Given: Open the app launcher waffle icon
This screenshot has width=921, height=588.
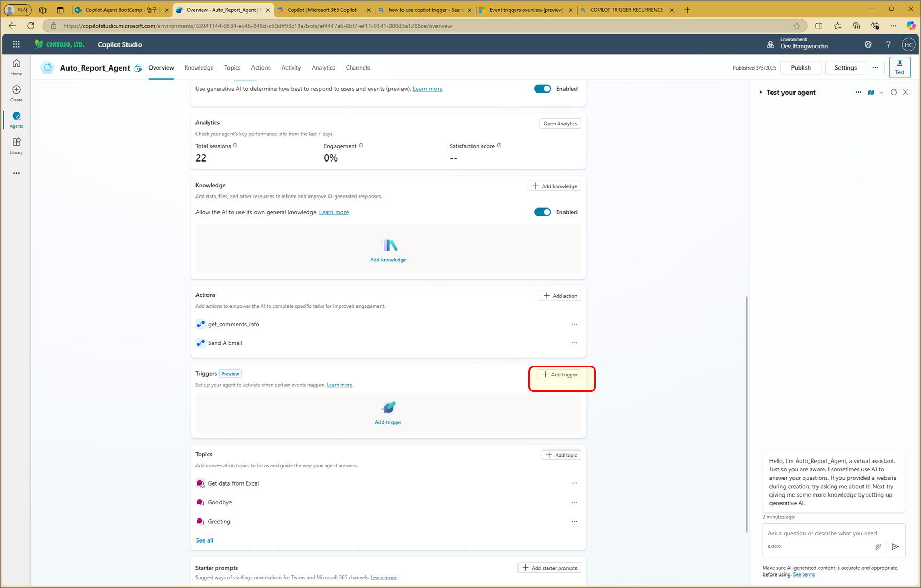Looking at the screenshot, I should (x=16, y=44).
